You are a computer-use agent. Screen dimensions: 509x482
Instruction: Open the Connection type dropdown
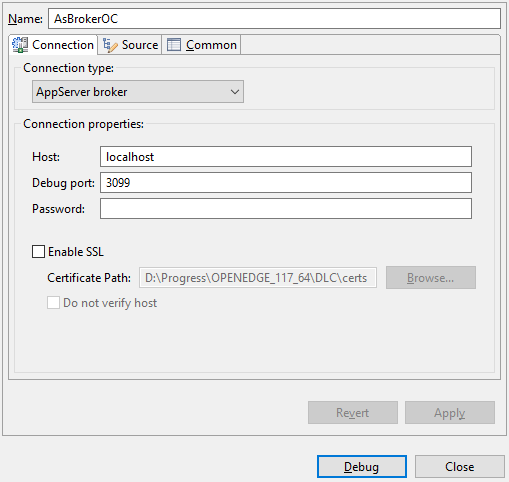(x=138, y=91)
